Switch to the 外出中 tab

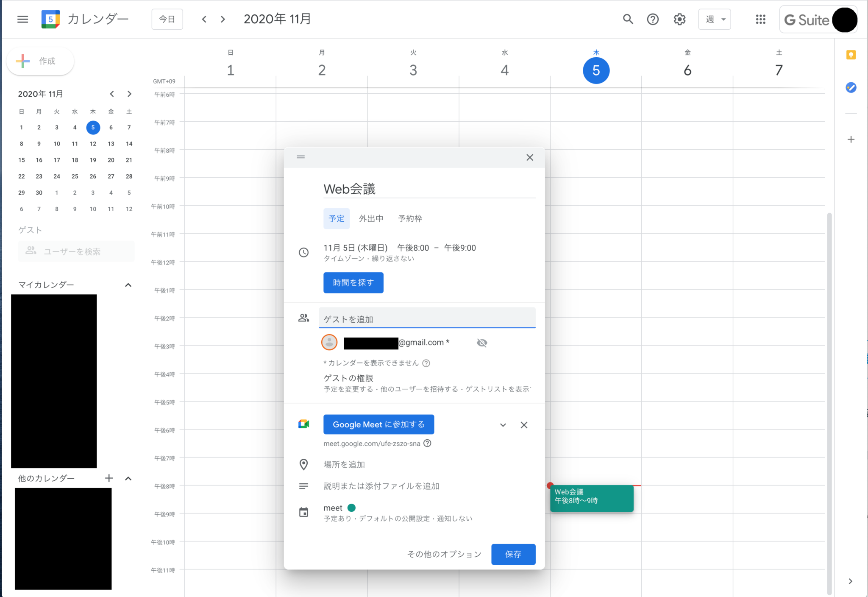371,218
